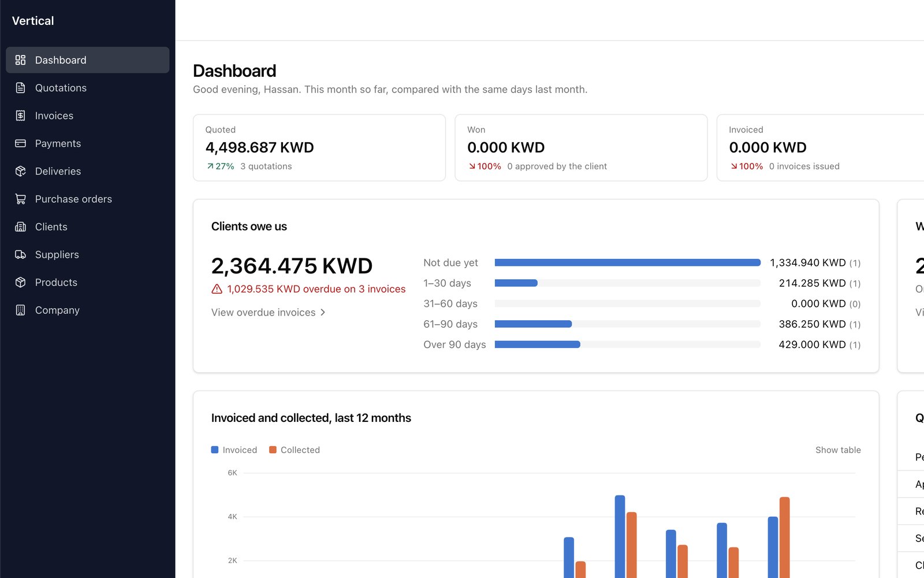Click the Collected legend label
This screenshot has width=924, height=578.
[x=300, y=450]
